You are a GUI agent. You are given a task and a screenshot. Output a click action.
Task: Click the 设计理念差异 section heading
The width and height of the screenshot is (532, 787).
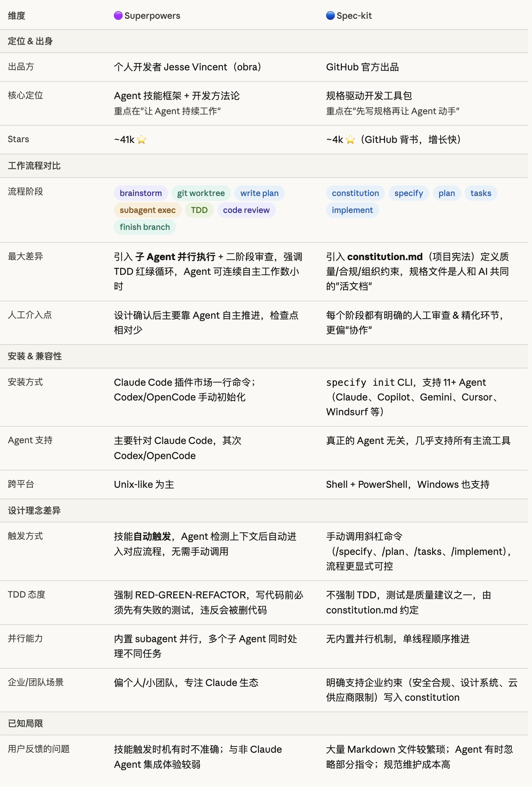click(34, 511)
